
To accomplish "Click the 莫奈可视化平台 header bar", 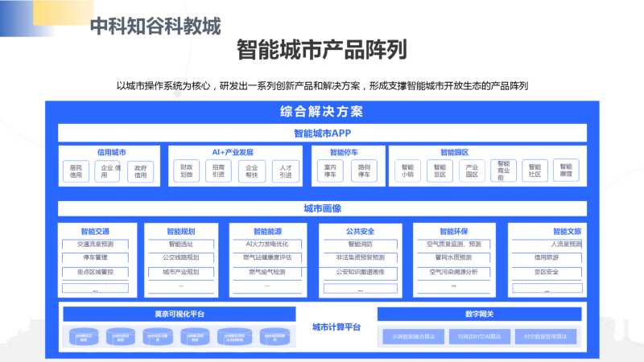I will click(x=180, y=314).
